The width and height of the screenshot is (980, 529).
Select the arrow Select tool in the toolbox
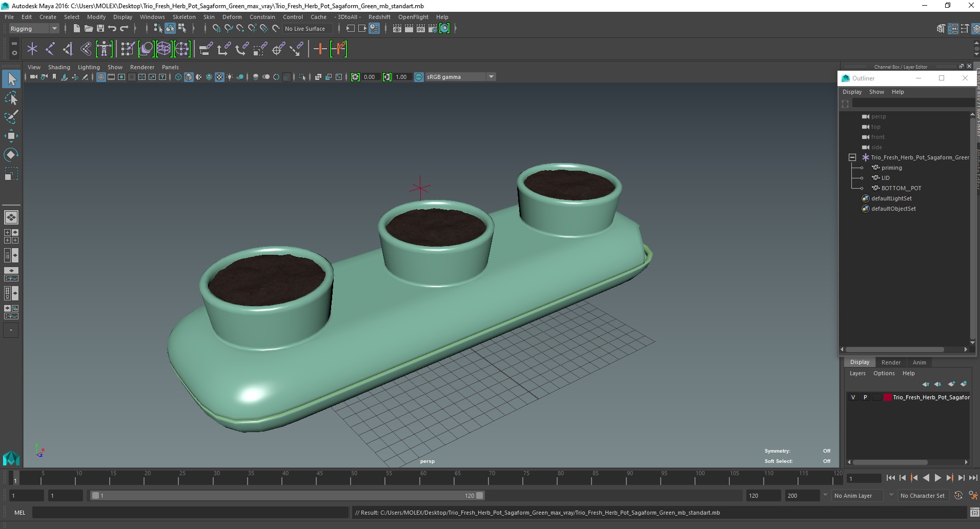click(11, 79)
